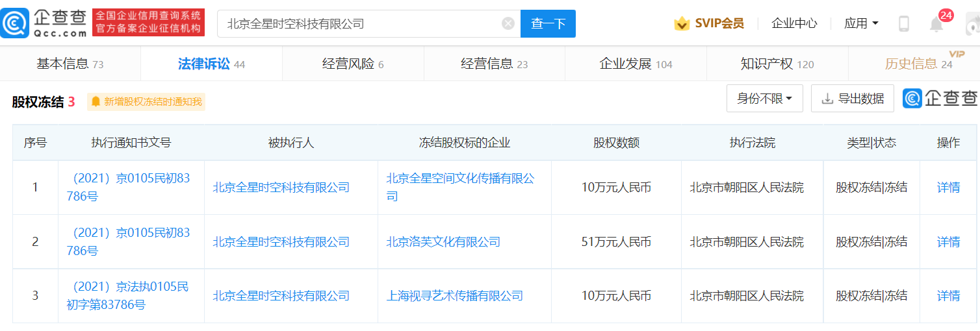Switch to the 知识产权 tab

pyautogui.click(x=777, y=64)
